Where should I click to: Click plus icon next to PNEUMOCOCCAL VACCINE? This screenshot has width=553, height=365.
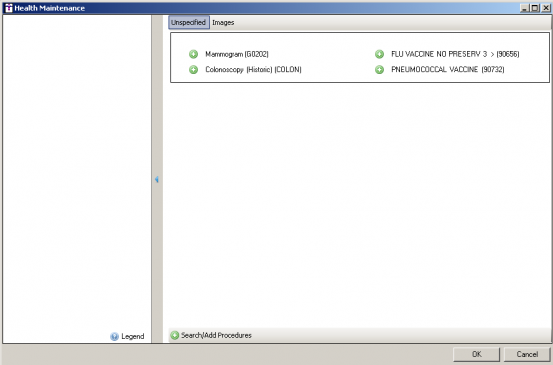[x=379, y=69]
